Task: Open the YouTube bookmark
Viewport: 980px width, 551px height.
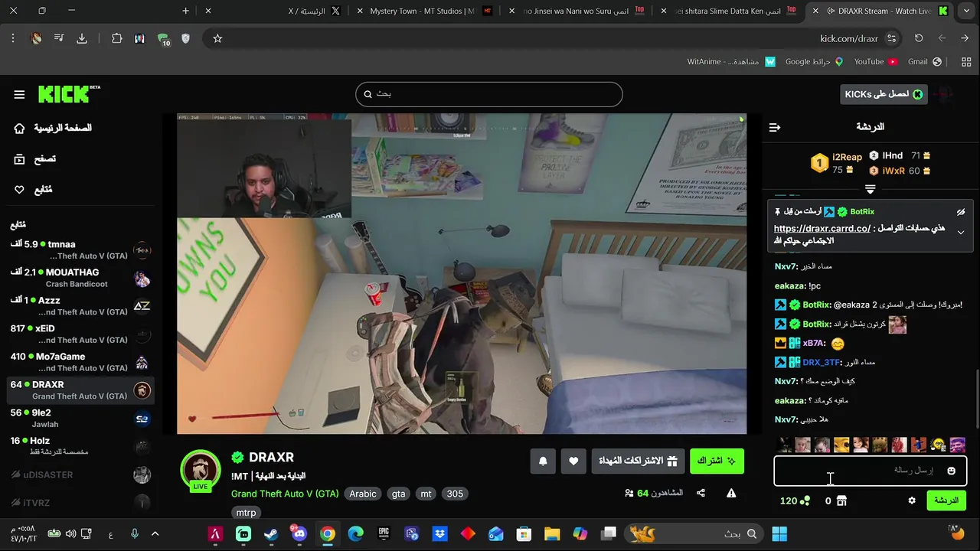Action: point(875,61)
